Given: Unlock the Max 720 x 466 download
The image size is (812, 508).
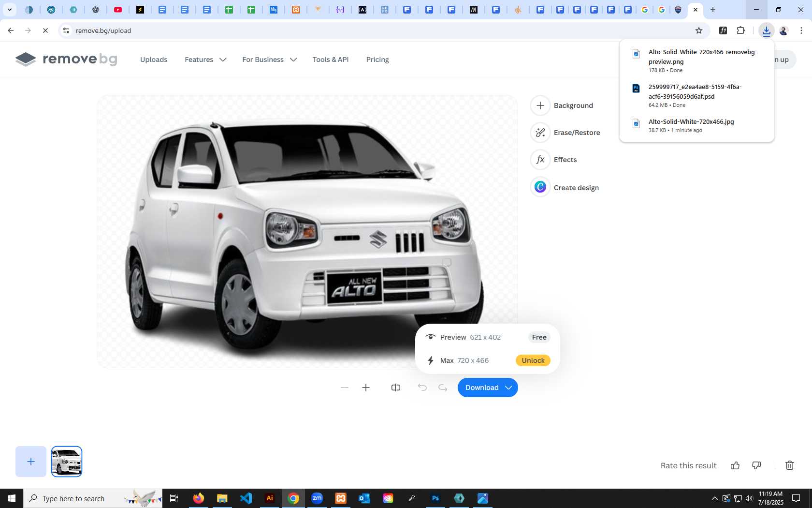Looking at the screenshot, I should coord(533,360).
